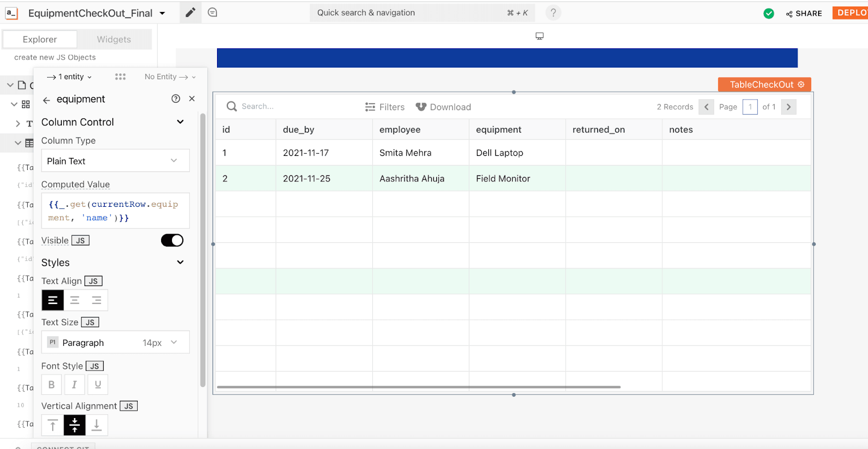This screenshot has height=449, width=868.
Task: Toggle JS mode for Text Align
Action: (x=93, y=281)
